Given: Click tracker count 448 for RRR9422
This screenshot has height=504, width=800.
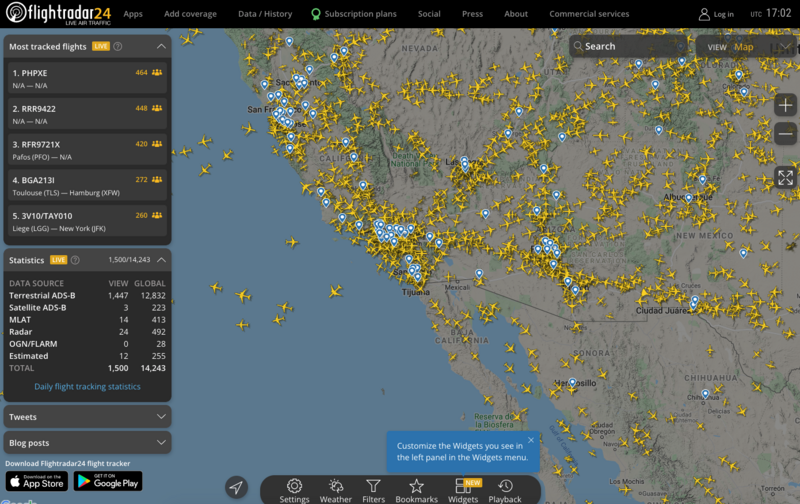Looking at the screenshot, I should [x=148, y=108].
